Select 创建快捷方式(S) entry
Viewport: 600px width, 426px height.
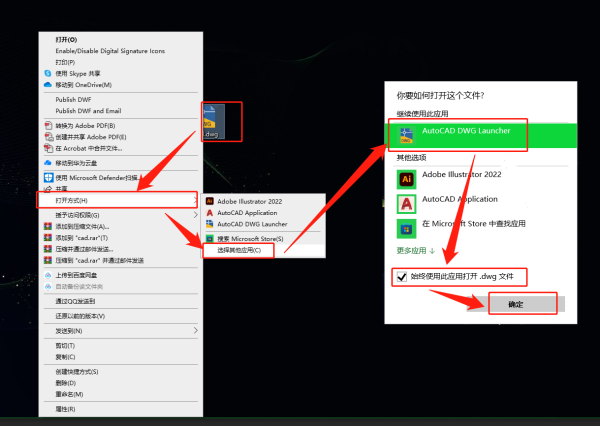77,372
